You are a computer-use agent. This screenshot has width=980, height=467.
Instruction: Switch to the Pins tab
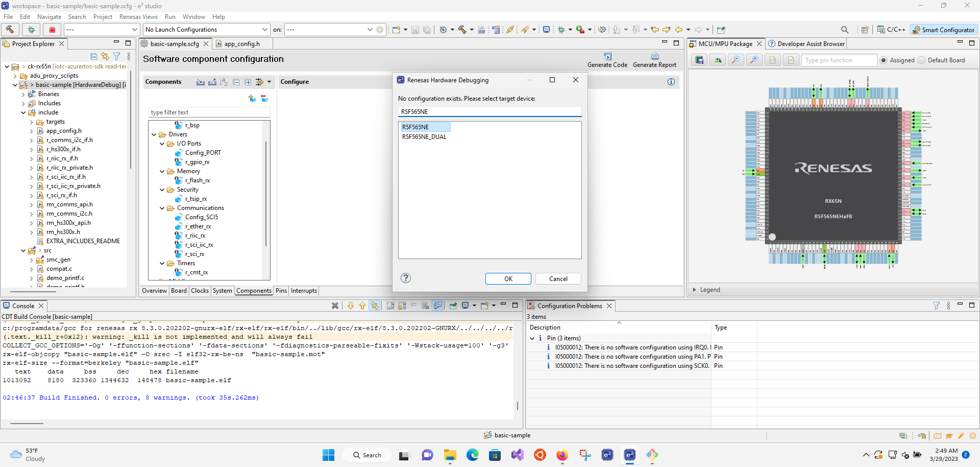pos(281,291)
